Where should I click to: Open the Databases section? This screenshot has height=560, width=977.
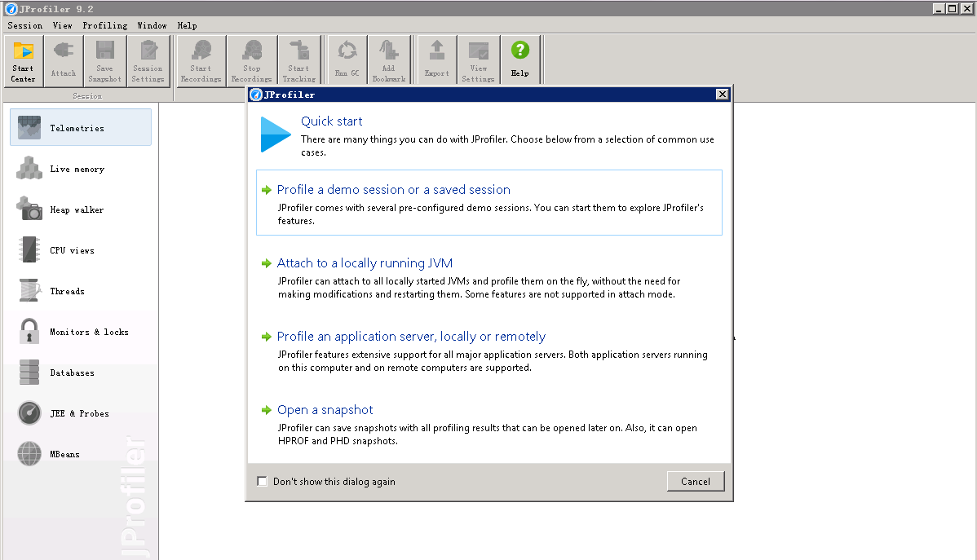pyautogui.click(x=81, y=373)
